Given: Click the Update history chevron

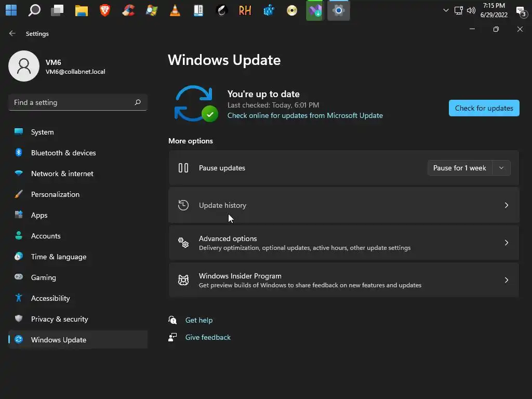Looking at the screenshot, I should pos(506,205).
